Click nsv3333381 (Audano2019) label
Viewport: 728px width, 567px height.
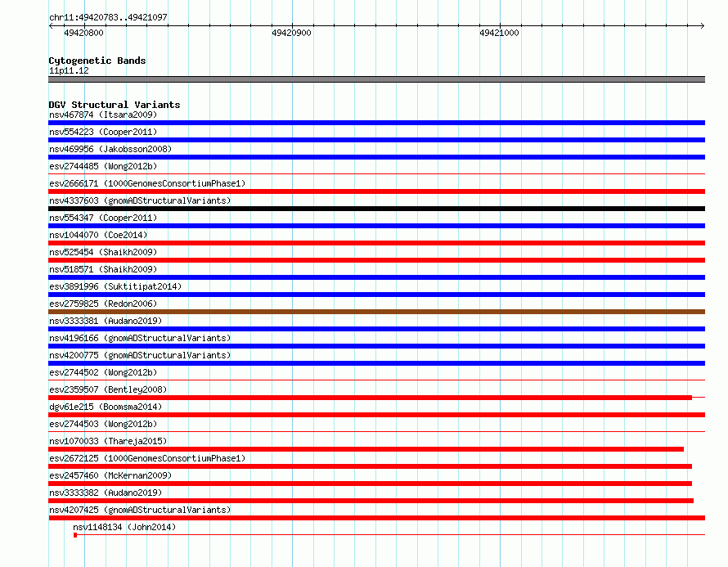(106, 321)
